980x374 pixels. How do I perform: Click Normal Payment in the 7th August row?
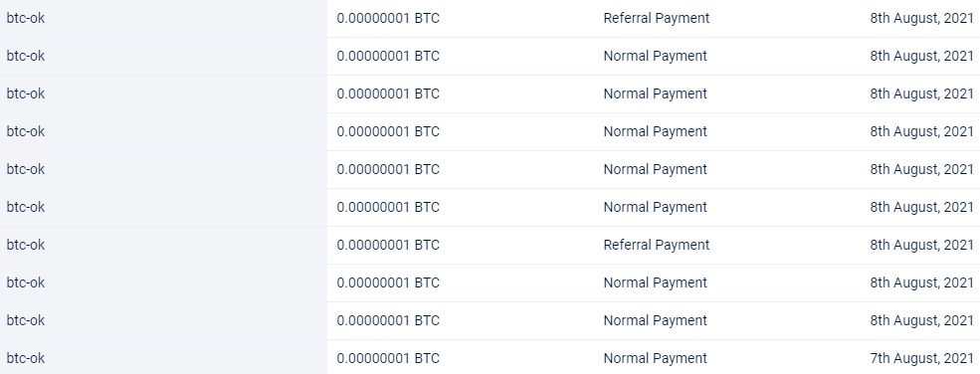pos(655,358)
